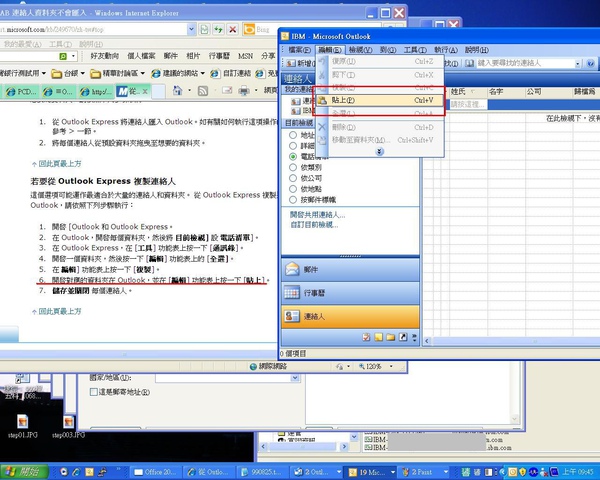Close the current 從... IE tab
Screen dimensions: 600x480
(x=145, y=91)
